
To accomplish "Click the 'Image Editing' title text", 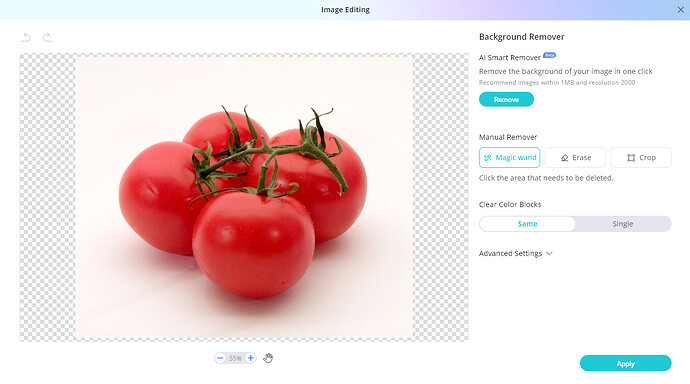I will (345, 10).
